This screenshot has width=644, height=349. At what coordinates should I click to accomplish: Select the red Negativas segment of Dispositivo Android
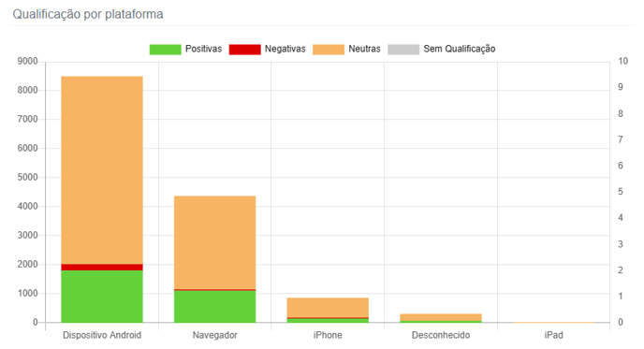click(x=102, y=268)
